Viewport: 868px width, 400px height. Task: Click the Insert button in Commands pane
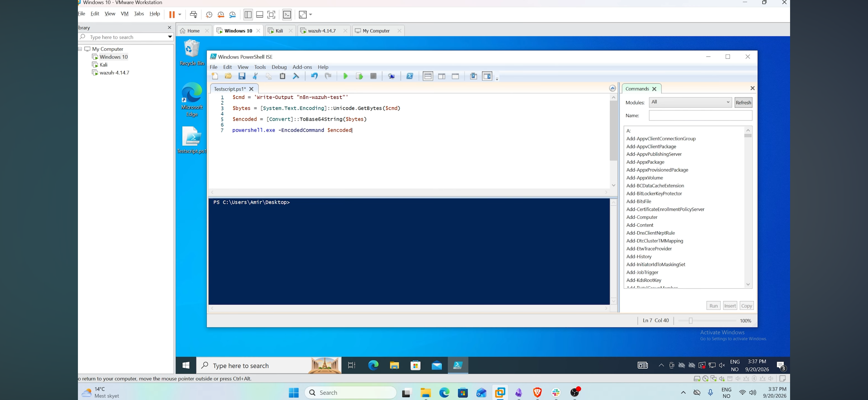point(730,306)
